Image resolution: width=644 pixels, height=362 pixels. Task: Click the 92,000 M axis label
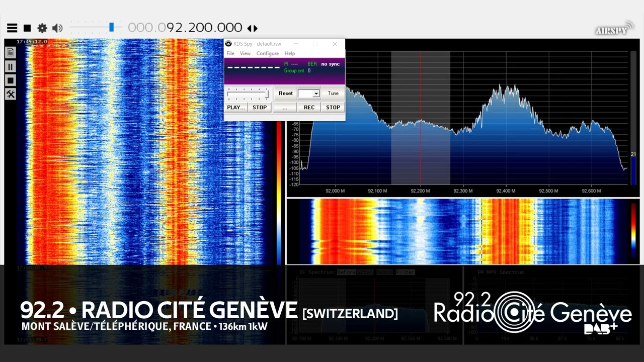pos(335,191)
